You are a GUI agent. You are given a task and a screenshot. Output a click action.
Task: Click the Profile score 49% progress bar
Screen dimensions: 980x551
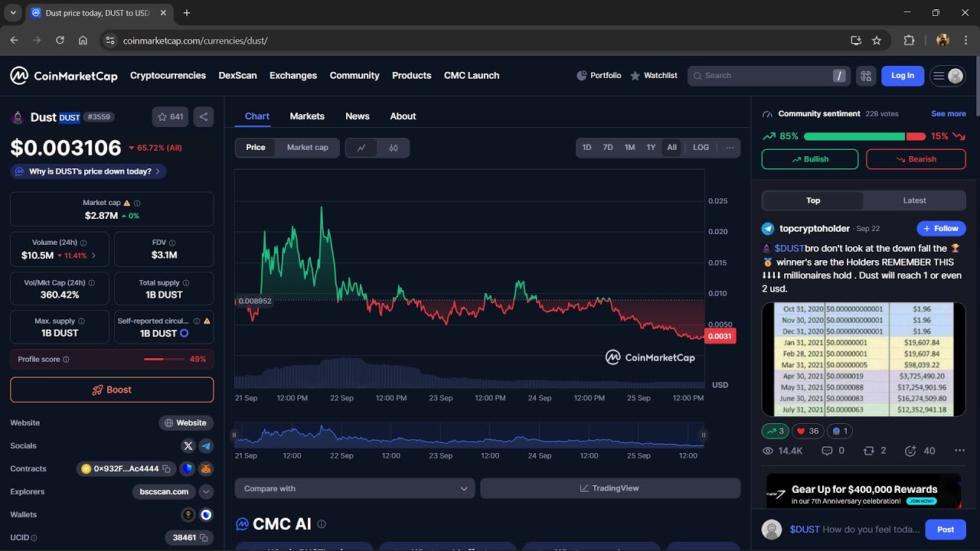pos(165,359)
